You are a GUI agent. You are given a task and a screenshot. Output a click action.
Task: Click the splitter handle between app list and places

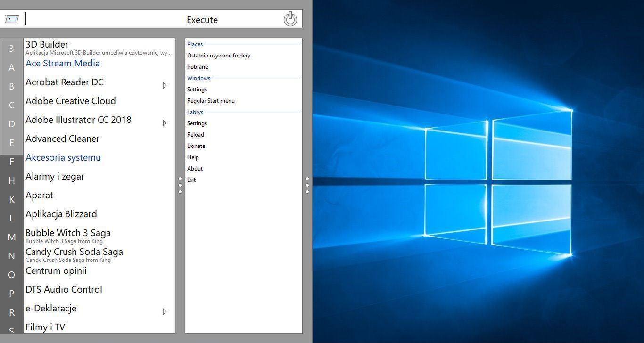pyautogui.click(x=180, y=185)
